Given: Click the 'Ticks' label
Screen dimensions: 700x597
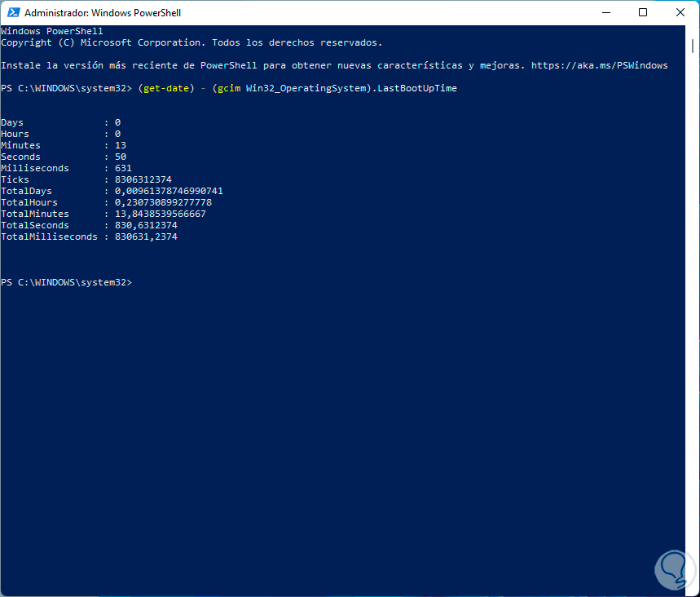Looking at the screenshot, I should (x=15, y=179).
